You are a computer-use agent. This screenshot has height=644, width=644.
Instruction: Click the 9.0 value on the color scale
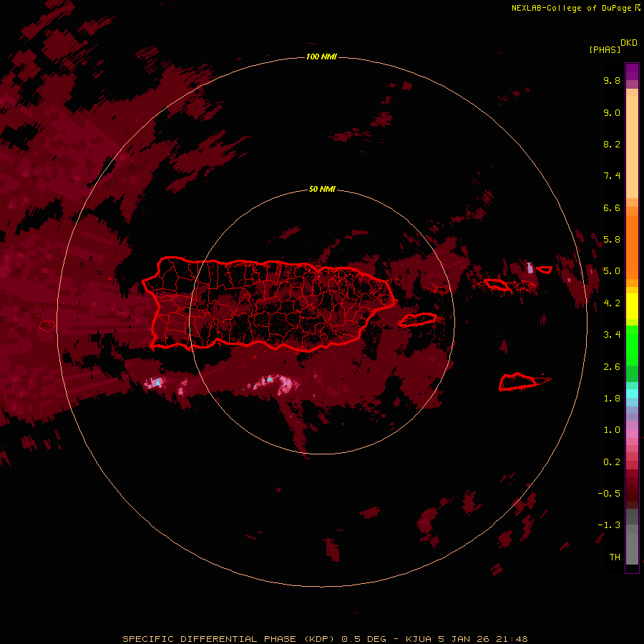[612, 112]
